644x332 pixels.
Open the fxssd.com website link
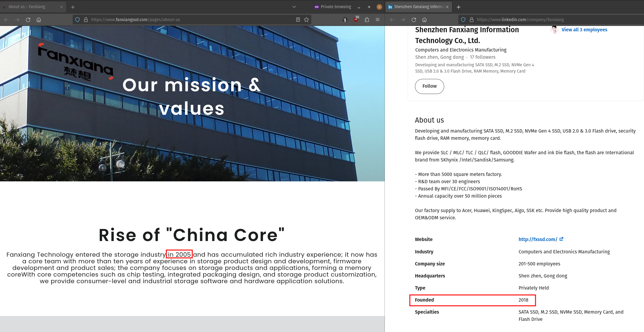[x=538, y=239]
